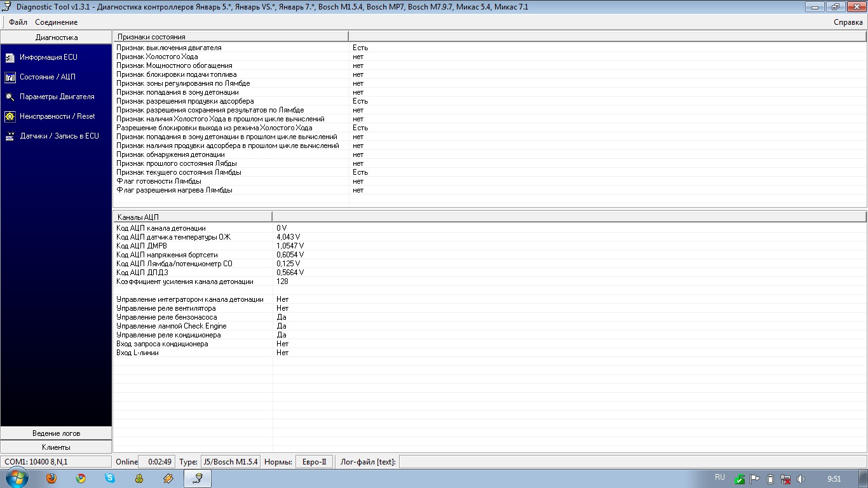Select row Признак текущего состояния Лямбды
This screenshot has height=488, width=868.
coord(490,172)
